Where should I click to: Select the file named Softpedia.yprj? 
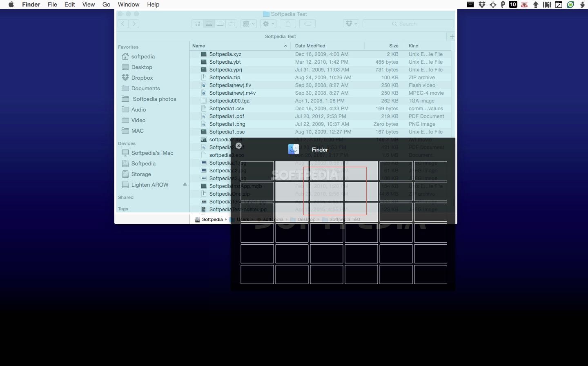click(226, 69)
